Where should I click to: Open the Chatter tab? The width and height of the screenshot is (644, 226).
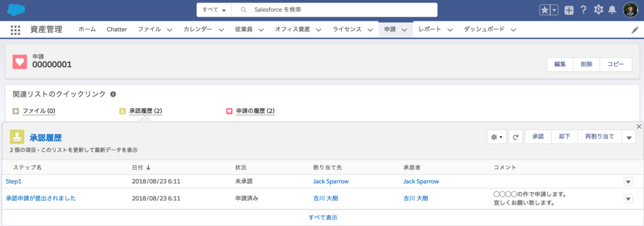pyautogui.click(x=116, y=30)
